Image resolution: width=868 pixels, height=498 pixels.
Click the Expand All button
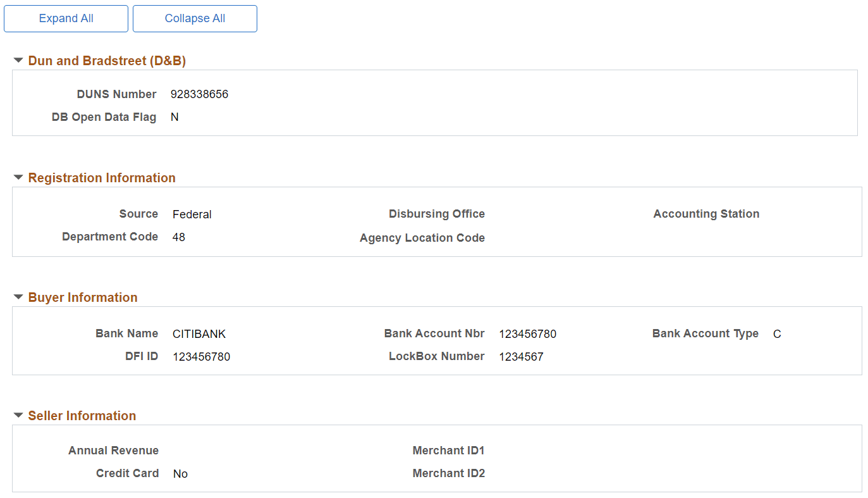(66, 18)
